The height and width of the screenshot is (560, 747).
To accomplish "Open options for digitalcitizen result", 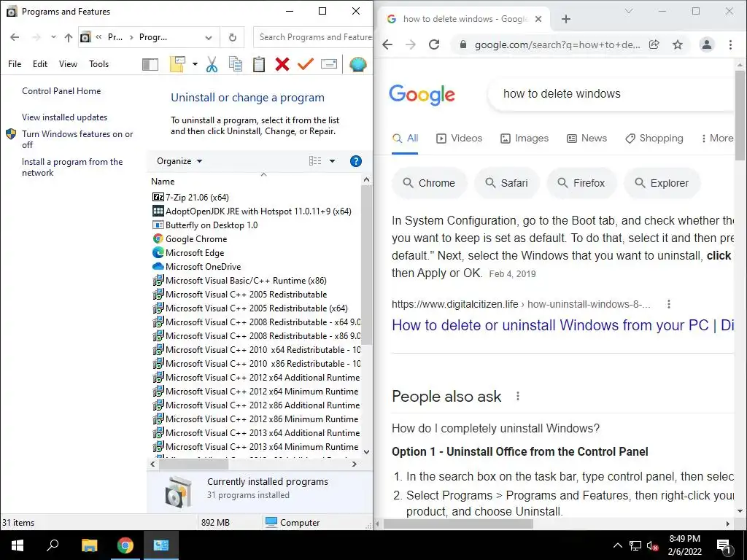I will 669,304.
